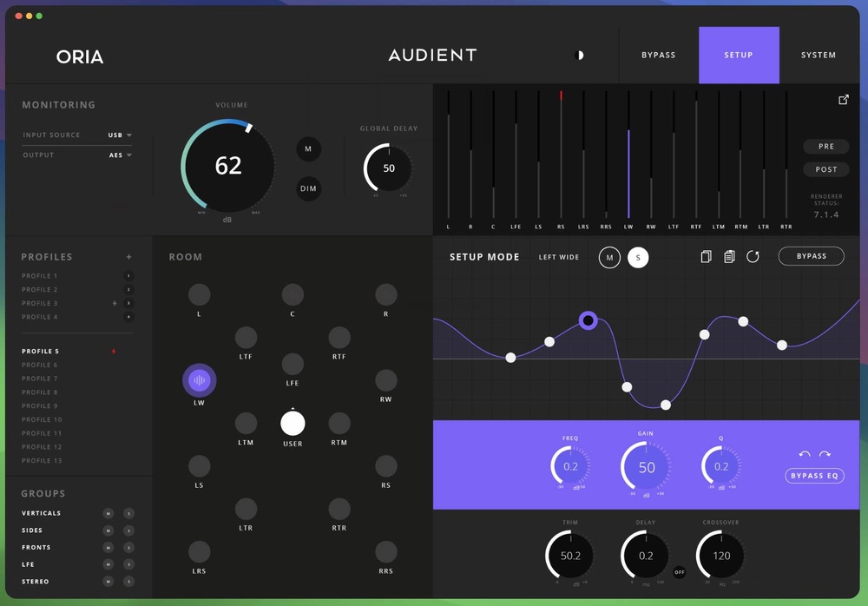
Task: Switch to the SYSTEM tab
Action: tap(819, 55)
